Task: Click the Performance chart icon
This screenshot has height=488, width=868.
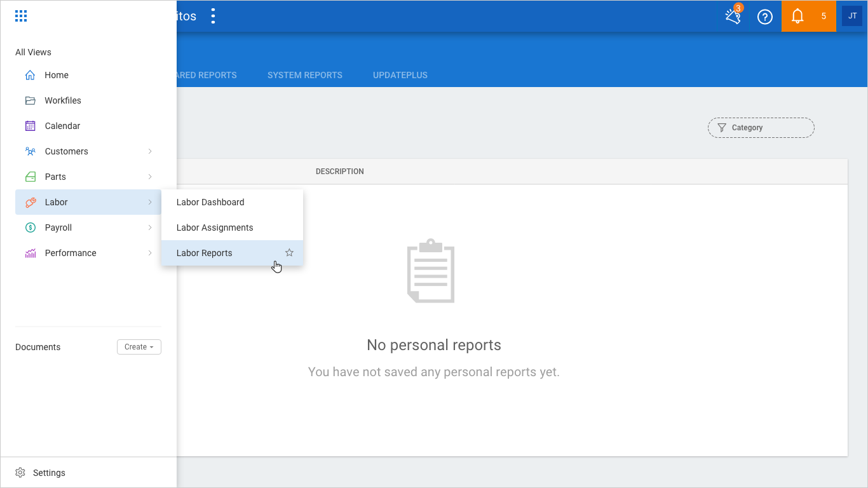Action: (x=30, y=253)
